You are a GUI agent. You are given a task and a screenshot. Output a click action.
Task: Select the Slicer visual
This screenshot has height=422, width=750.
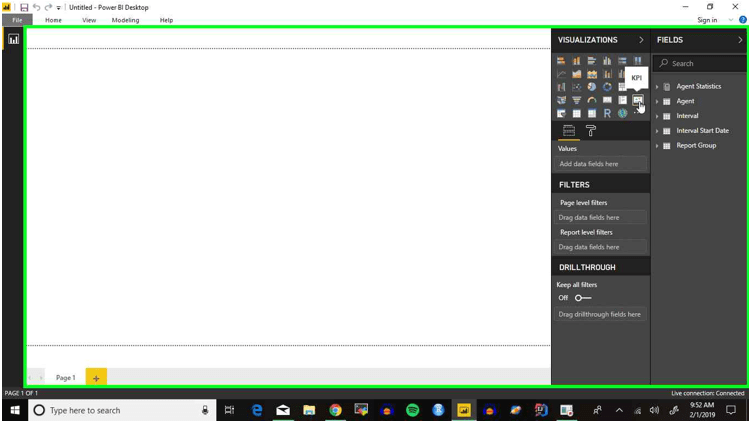tap(561, 113)
